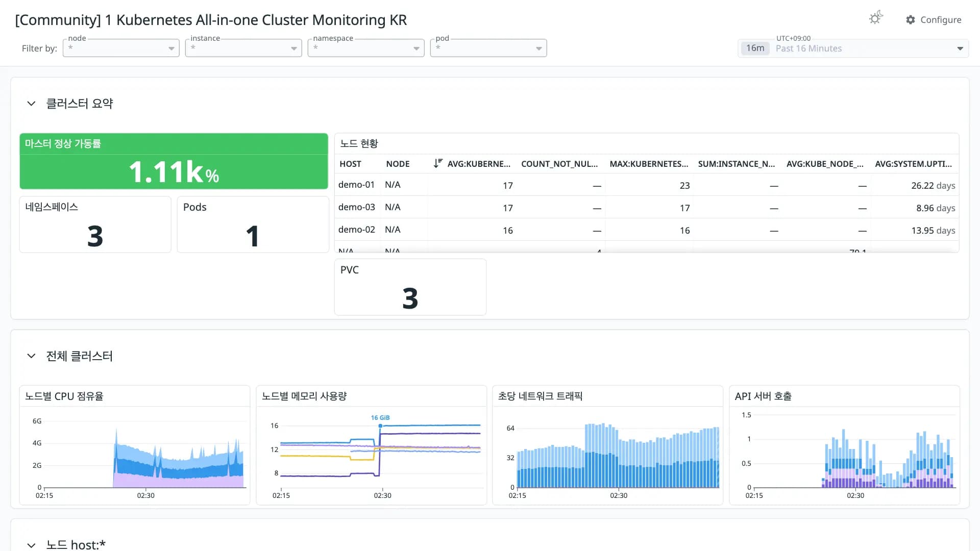Select the demo-02 host row
980x551 pixels.
point(647,230)
